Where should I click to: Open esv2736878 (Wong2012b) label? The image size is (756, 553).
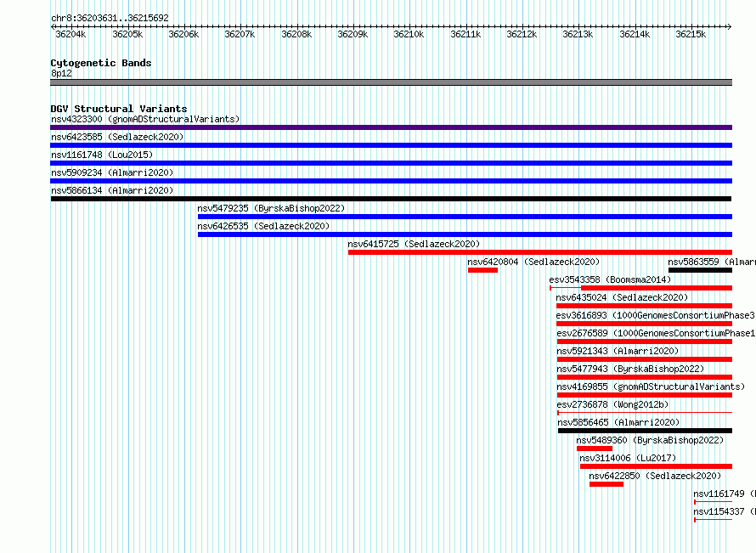point(612,404)
